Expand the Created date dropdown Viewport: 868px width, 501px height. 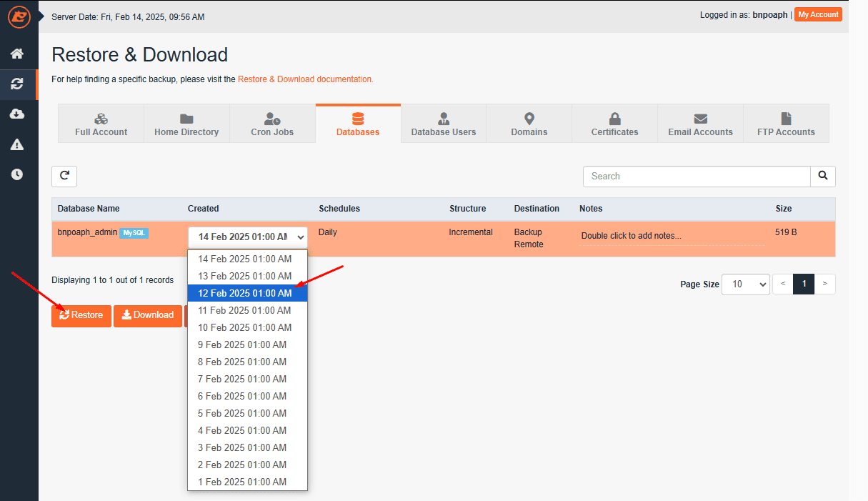pyautogui.click(x=247, y=237)
